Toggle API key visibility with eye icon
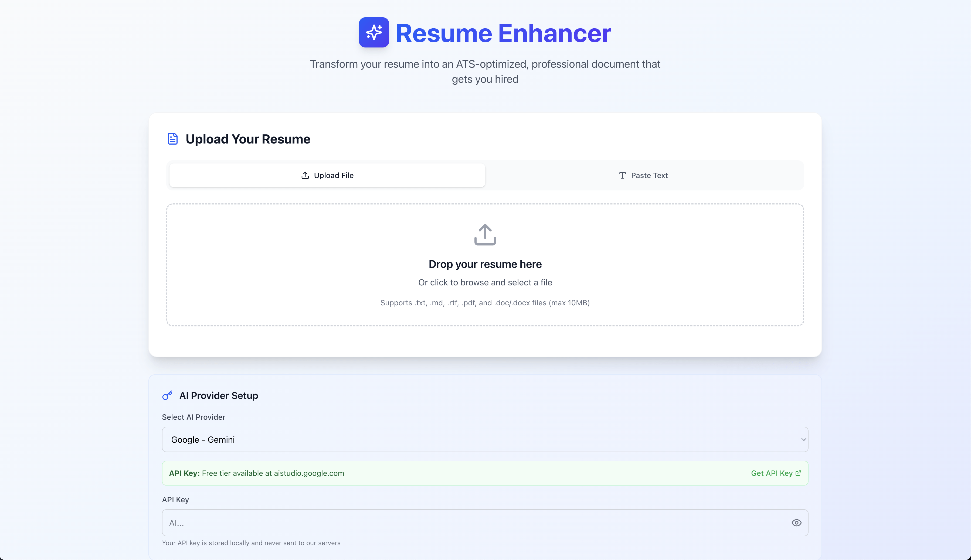Viewport: 971px width, 560px height. tap(796, 523)
